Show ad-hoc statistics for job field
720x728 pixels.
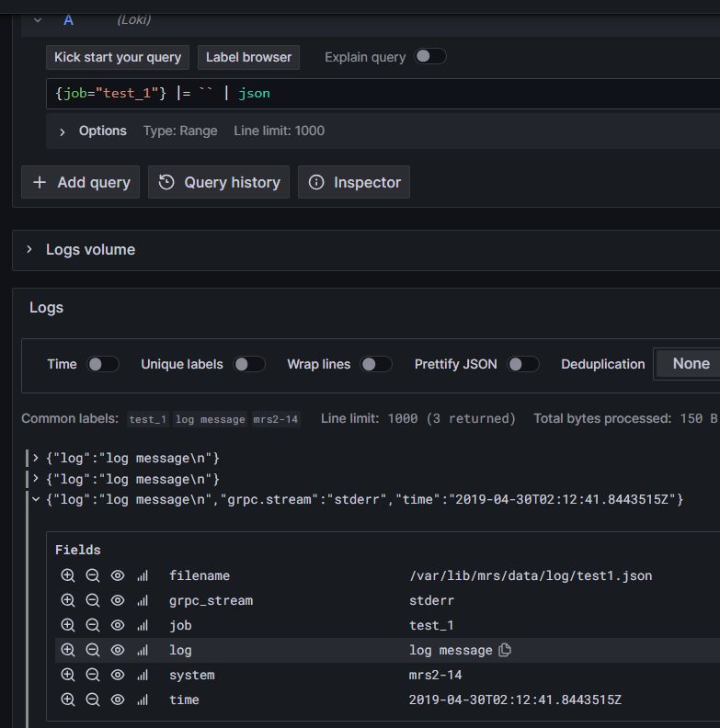143,625
